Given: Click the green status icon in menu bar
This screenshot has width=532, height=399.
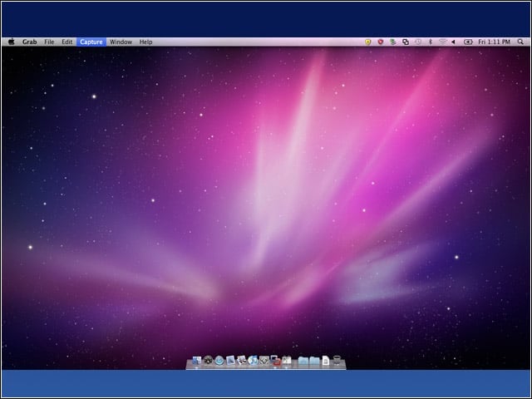Looking at the screenshot, I should 393,42.
